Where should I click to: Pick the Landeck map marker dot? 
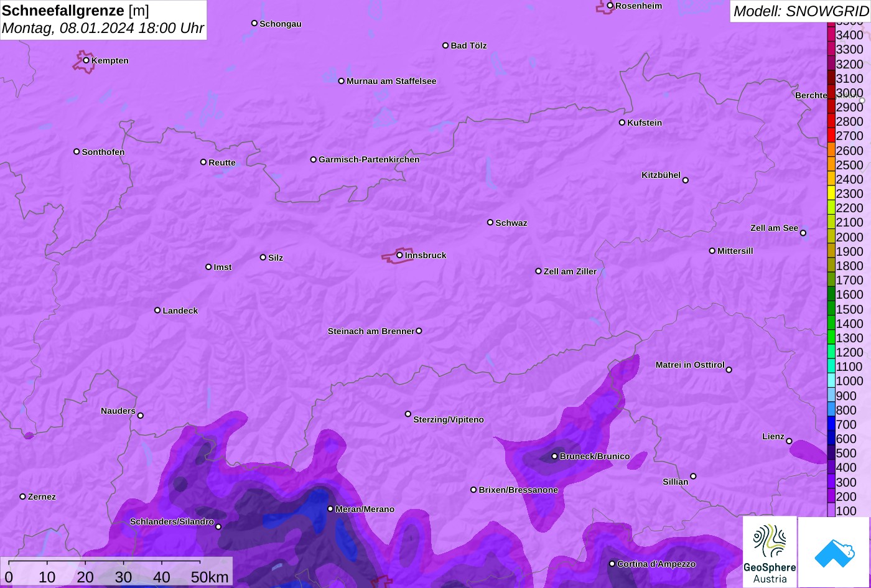pos(157,310)
